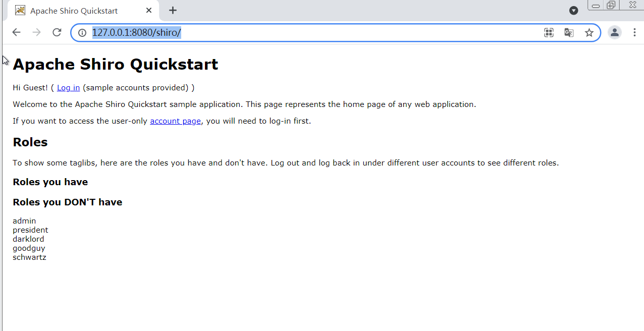Open the user profile icon
This screenshot has height=331, width=644.
point(614,33)
